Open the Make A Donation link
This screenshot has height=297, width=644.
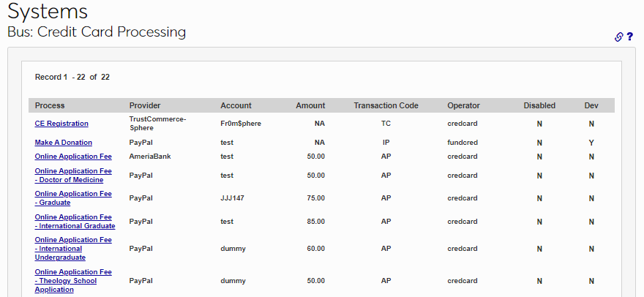tap(63, 143)
